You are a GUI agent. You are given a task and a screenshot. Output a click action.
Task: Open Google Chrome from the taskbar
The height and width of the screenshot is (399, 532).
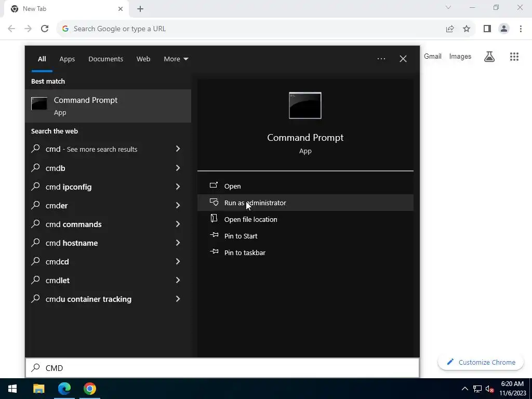tap(90, 389)
